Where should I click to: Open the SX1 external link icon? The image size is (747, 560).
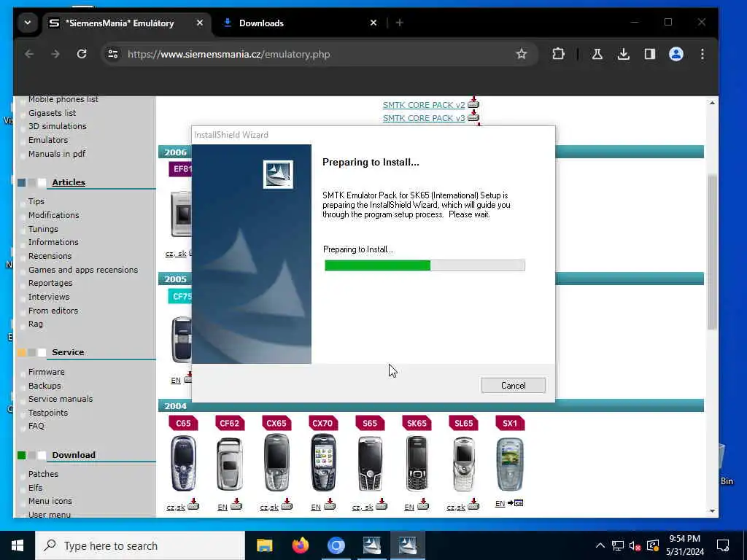pyautogui.click(x=516, y=503)
